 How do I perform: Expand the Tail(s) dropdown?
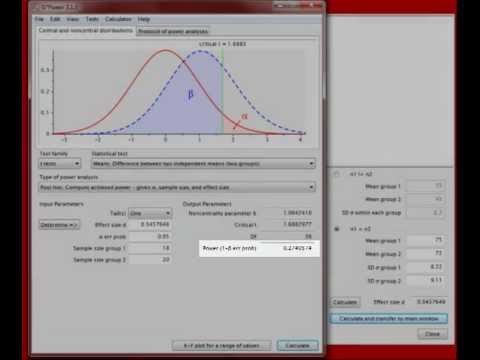click(x=150, y=213)
